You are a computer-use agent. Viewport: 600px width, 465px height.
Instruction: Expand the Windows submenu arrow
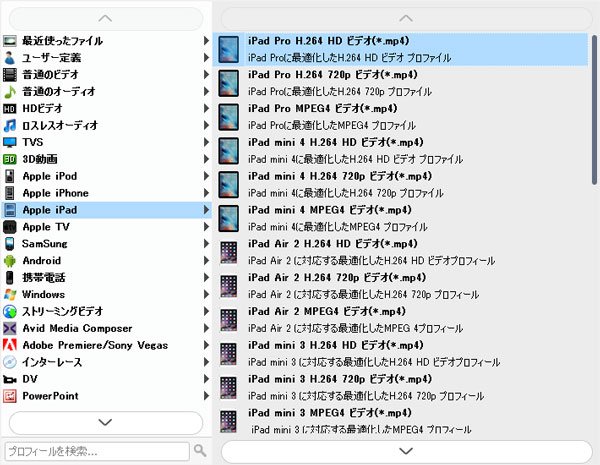pyautogui.click(x=206, y=294)
